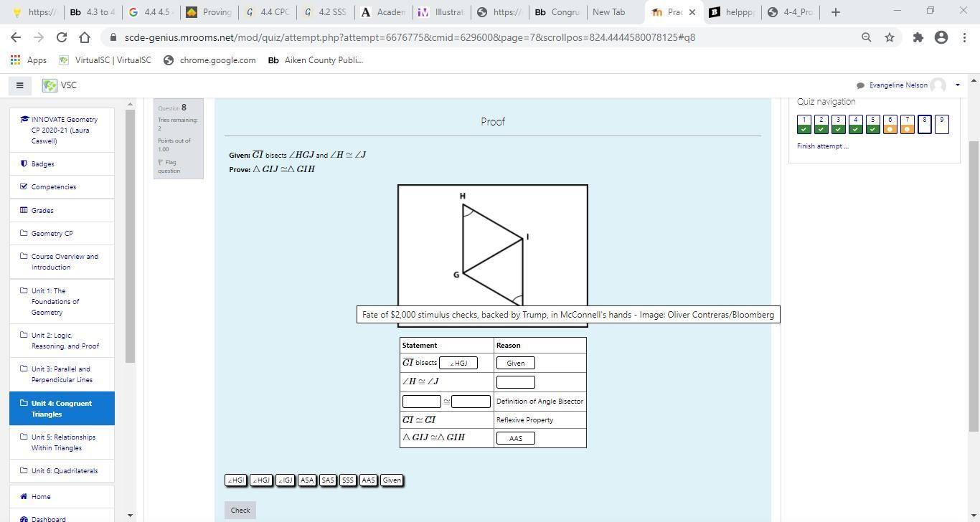The width and height of the screenshot is (980, 522).
Task: Open Grades in the sidebar
Action: pyautogui.click(x=42, y=210)
